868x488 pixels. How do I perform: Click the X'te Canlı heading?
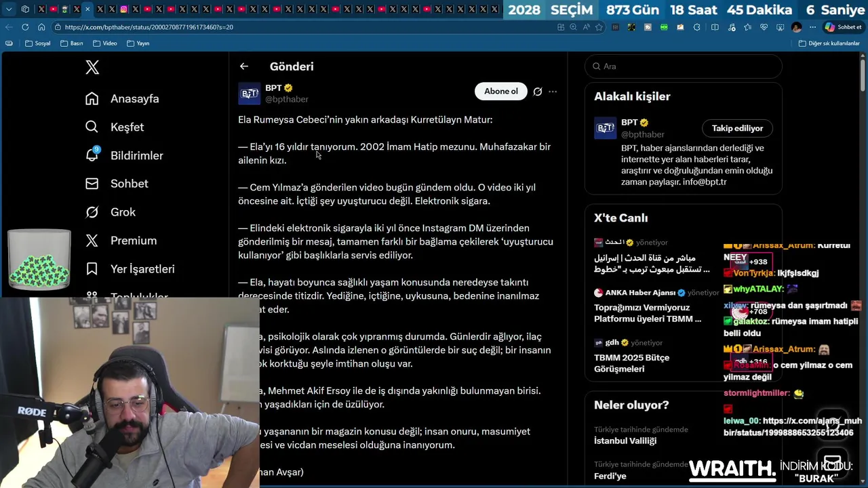pos(621,218)
